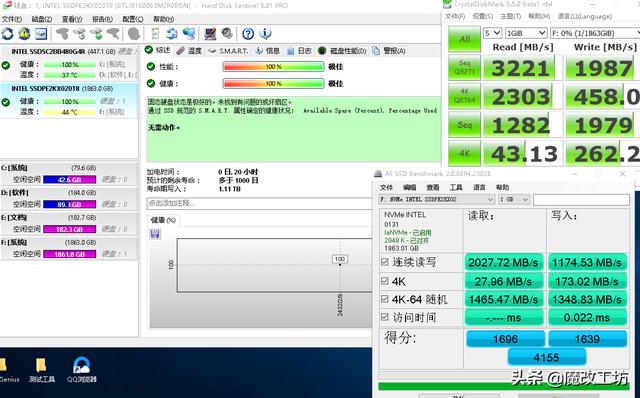The height and width of the screenshot is (398, 640).
Task: Open the test count dropdown showing 5
Action: pos(492,33)
